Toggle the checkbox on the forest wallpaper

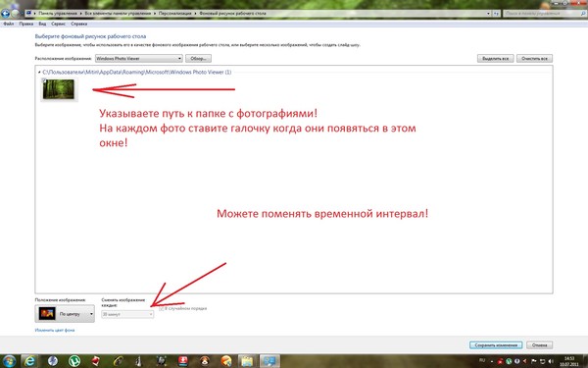click(43, 80)
